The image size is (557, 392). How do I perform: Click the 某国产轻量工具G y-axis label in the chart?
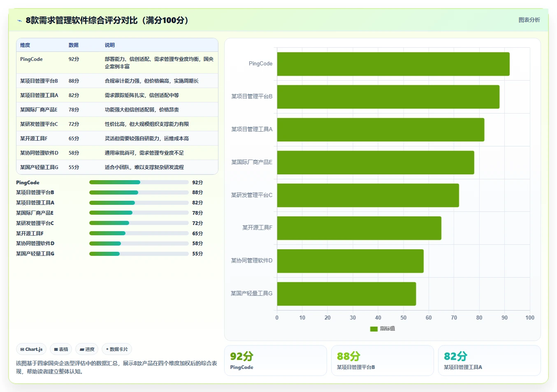click(251, 293)
